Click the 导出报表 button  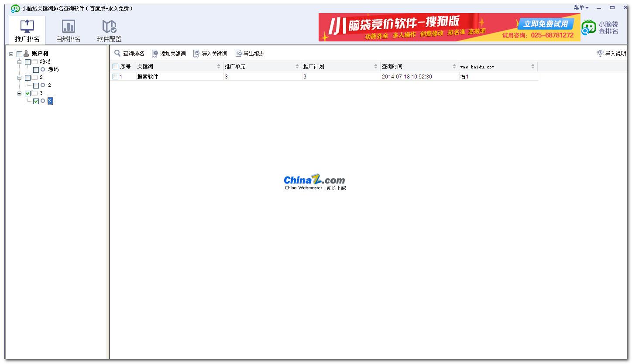[x=250, y=54]
